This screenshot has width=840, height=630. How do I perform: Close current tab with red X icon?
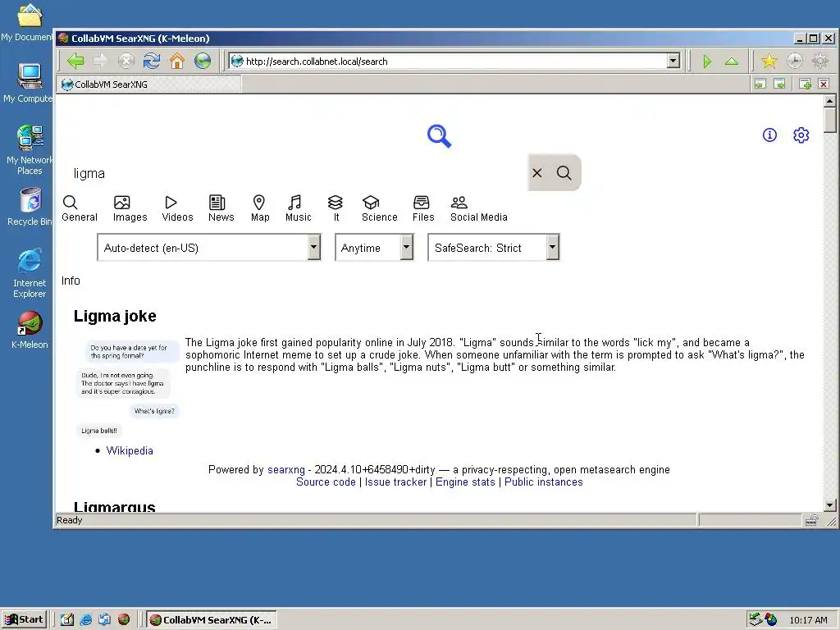coord(824,84)
